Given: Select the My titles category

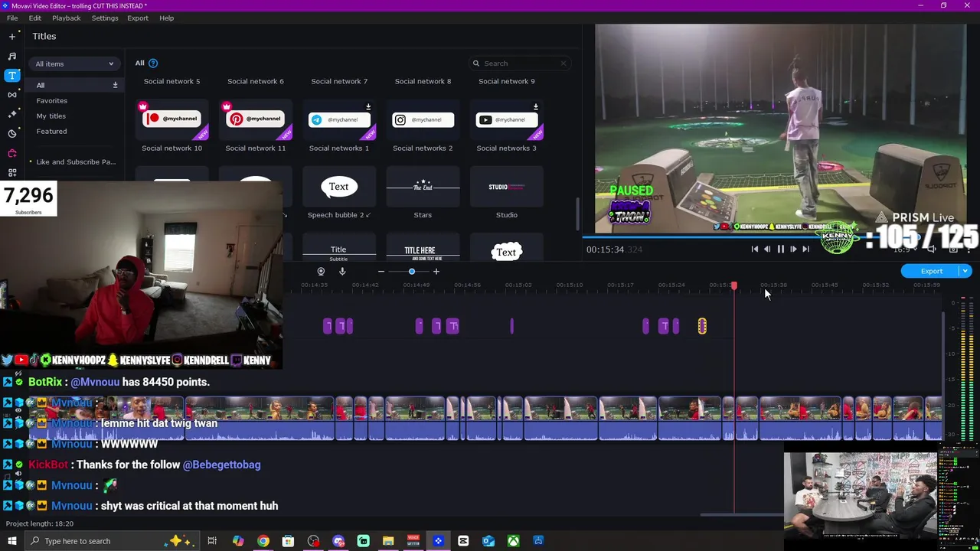Looking at the screenshot, I should tap(51, 116).
